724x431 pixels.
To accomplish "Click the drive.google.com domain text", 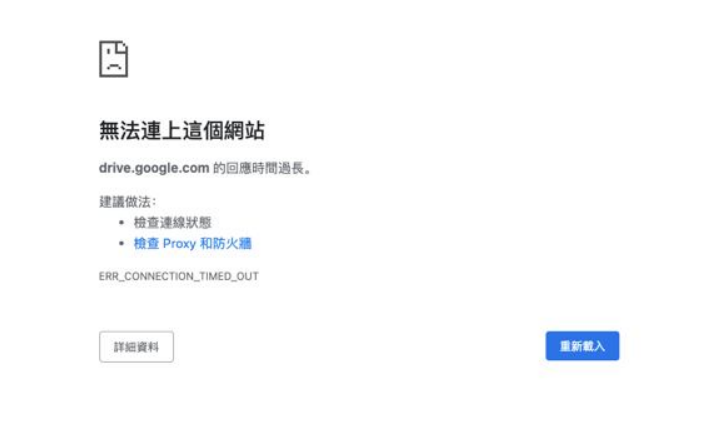I will [154, 168].
